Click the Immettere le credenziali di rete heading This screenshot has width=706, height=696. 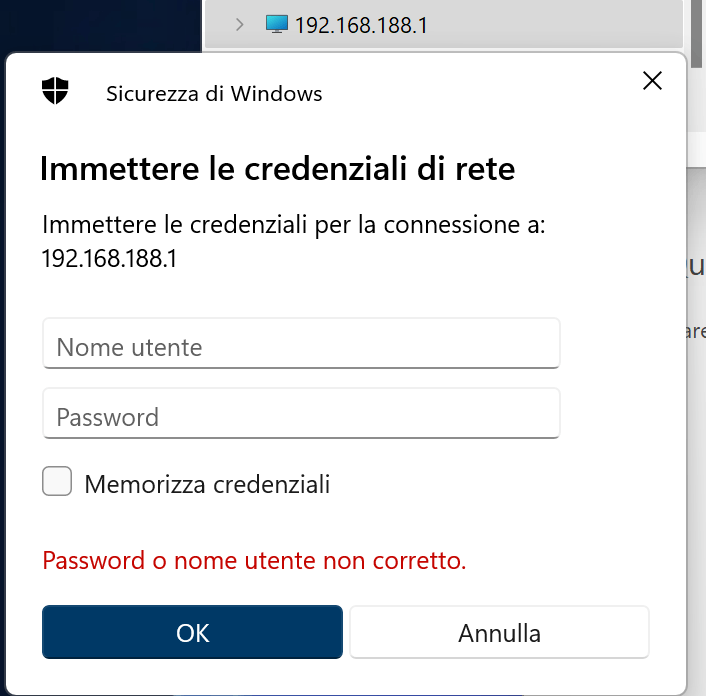[277, 168]
